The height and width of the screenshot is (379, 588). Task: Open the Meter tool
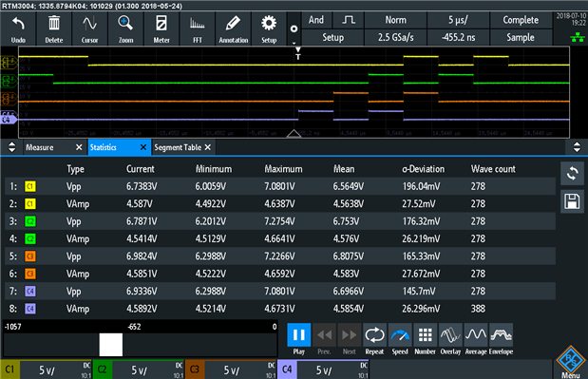(161, 28)
